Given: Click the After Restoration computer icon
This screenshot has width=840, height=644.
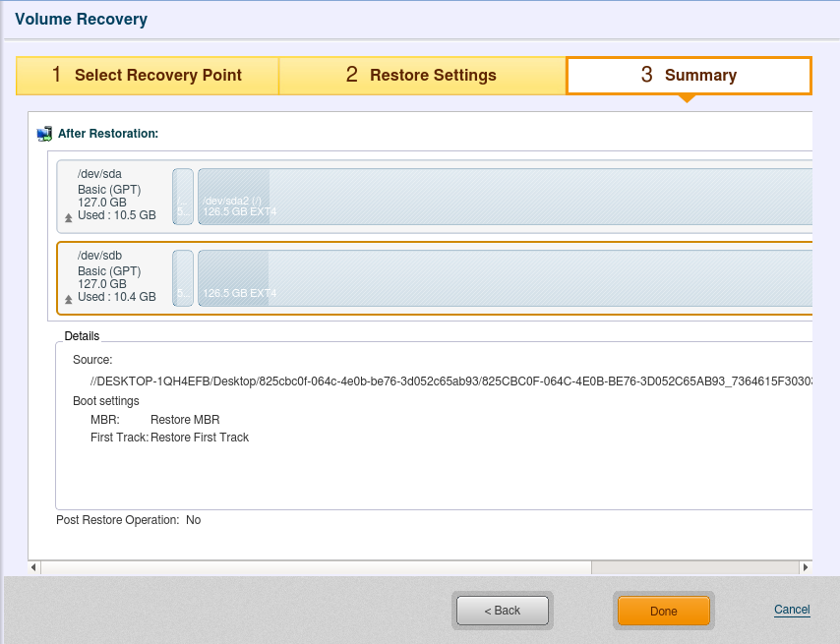Looking at the screenshot, I should 44,134.
